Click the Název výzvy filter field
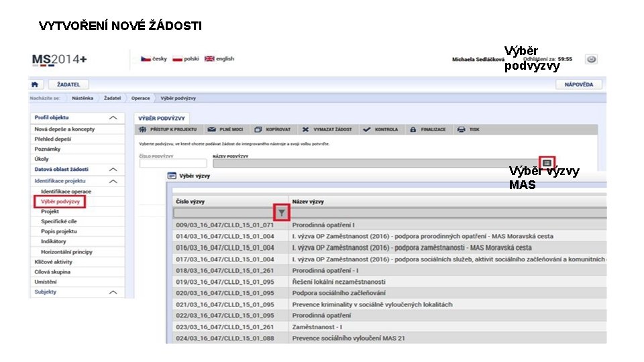 tap(448, 213)
